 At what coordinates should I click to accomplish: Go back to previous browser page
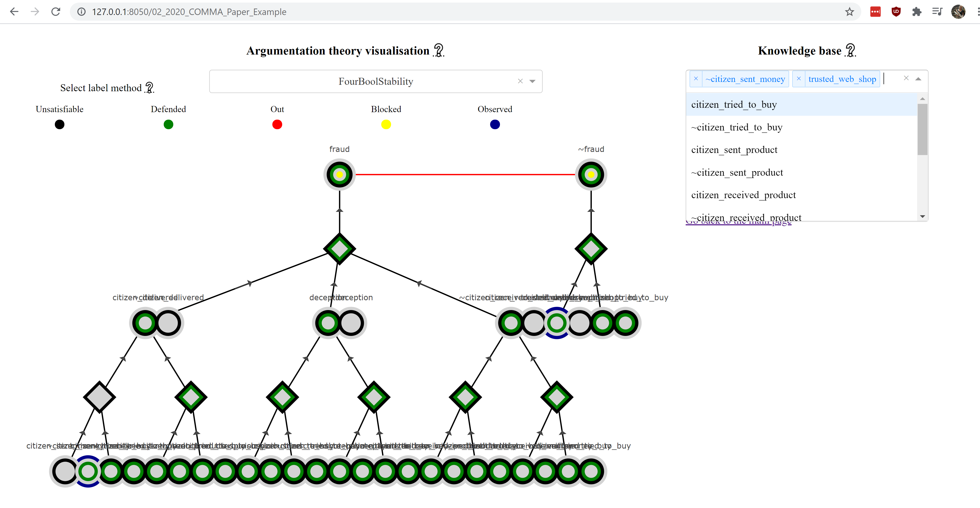(x=14, y=12)
